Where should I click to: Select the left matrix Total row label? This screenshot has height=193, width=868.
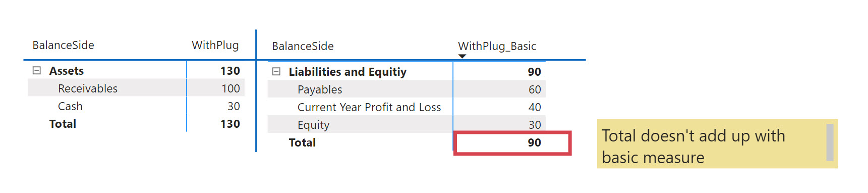pyautogui.click(x=63, y=124)
